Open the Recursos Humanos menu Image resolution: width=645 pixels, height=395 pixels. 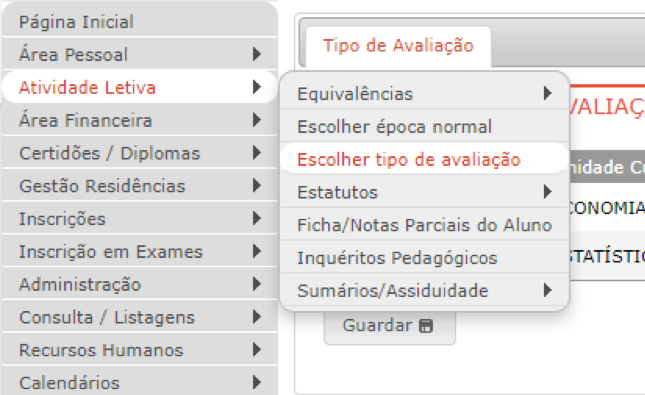coord(140,350)
